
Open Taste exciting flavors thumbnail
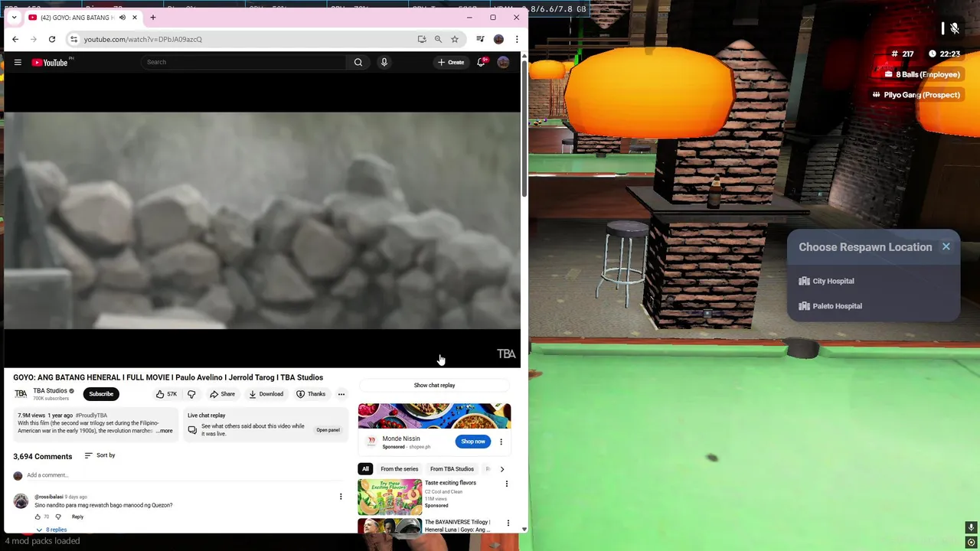click(x=390, y=497)
